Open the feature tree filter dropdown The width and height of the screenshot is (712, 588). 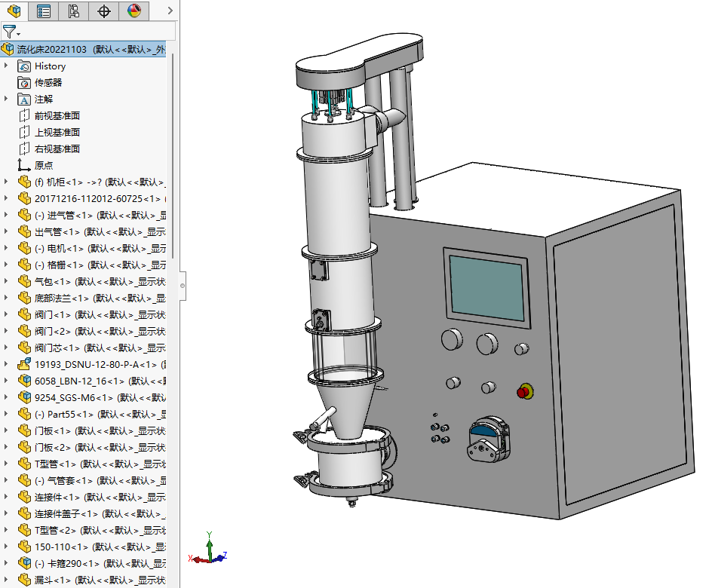[x=11, y=32]
